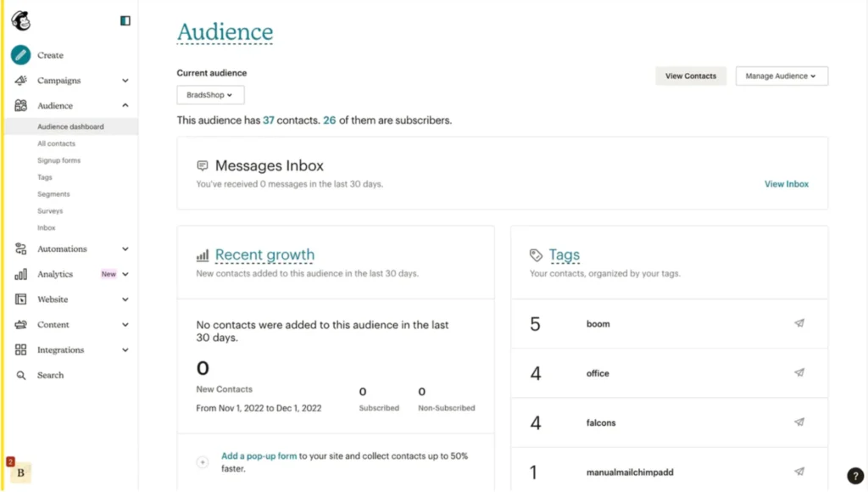
Task: Collapse the sidebar panel icon
Action: coord(125,20)
